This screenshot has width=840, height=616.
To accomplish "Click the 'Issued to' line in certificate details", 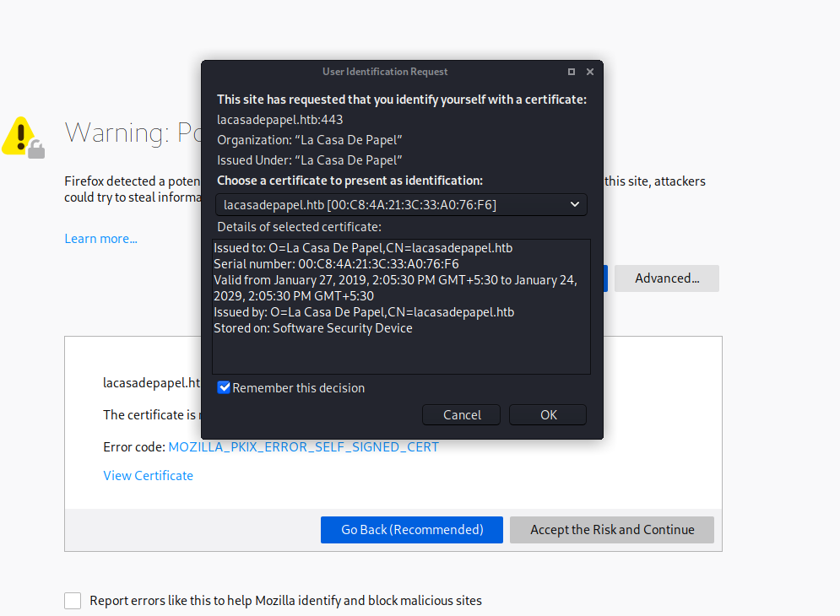I will [x=363, y=248].
